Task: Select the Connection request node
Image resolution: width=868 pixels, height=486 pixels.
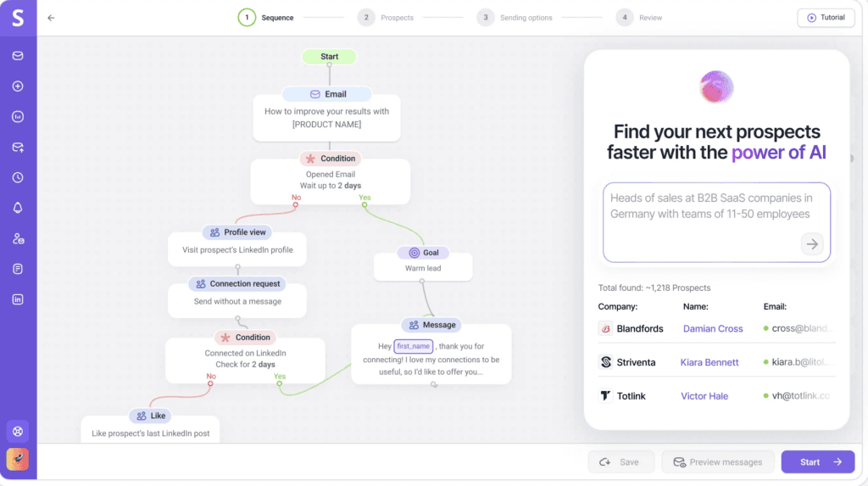Action: point(237,284)
